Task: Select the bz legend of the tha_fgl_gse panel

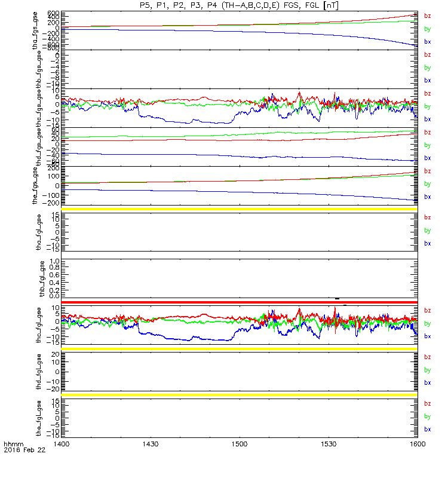Action: (428, 217)
